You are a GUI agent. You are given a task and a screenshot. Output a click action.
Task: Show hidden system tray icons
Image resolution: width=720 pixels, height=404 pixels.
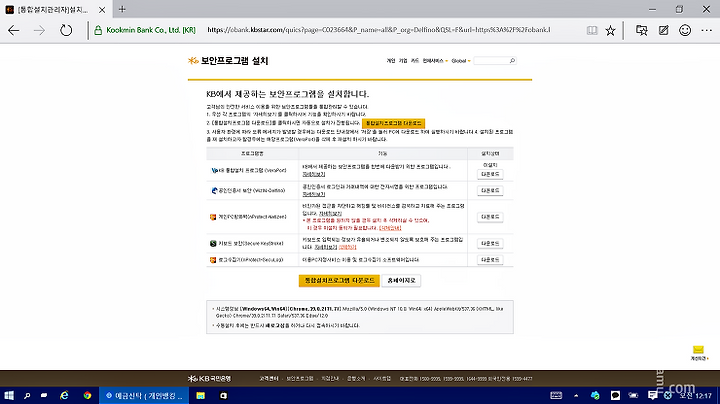pyautogui.click(x=576, y=395)
